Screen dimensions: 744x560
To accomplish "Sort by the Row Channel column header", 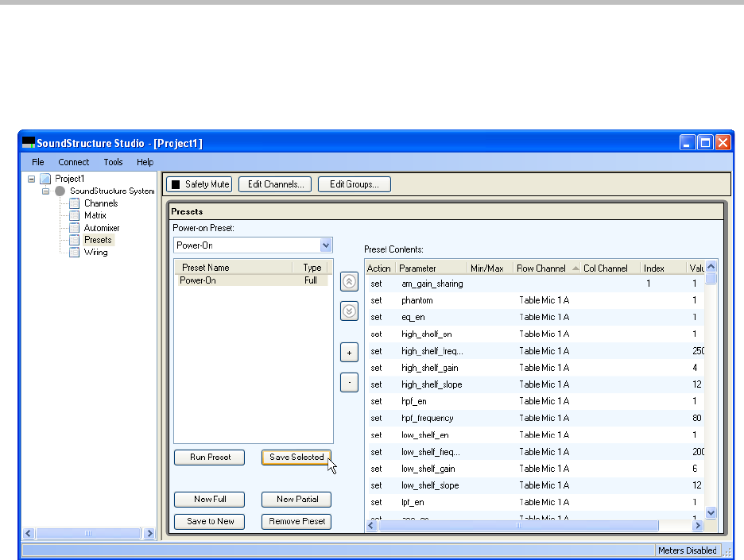I will tap(541, 268).
